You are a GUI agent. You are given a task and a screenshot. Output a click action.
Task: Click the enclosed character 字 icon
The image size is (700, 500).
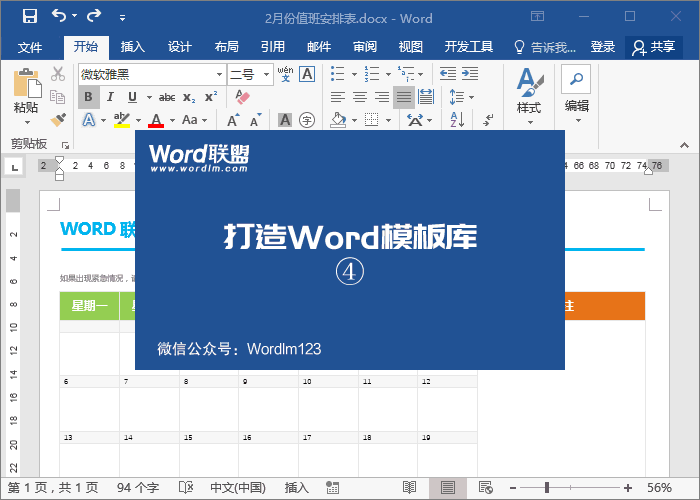[x=307, y=120]
